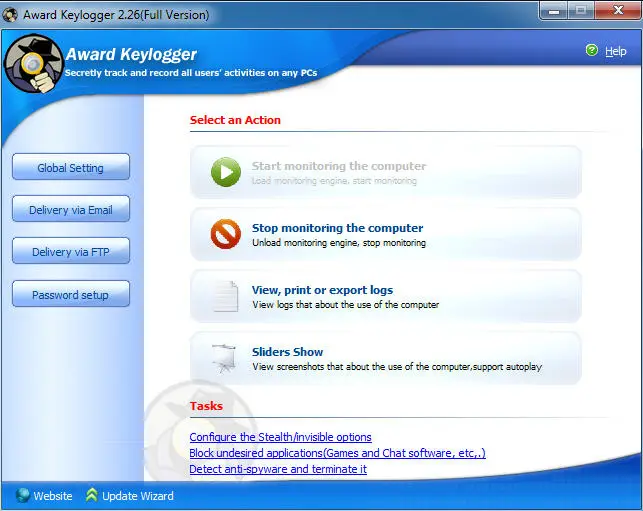The height and width of the screenshot is (511, 643).
Task: Select Start monitoring the computer
Action: [386, 172]
